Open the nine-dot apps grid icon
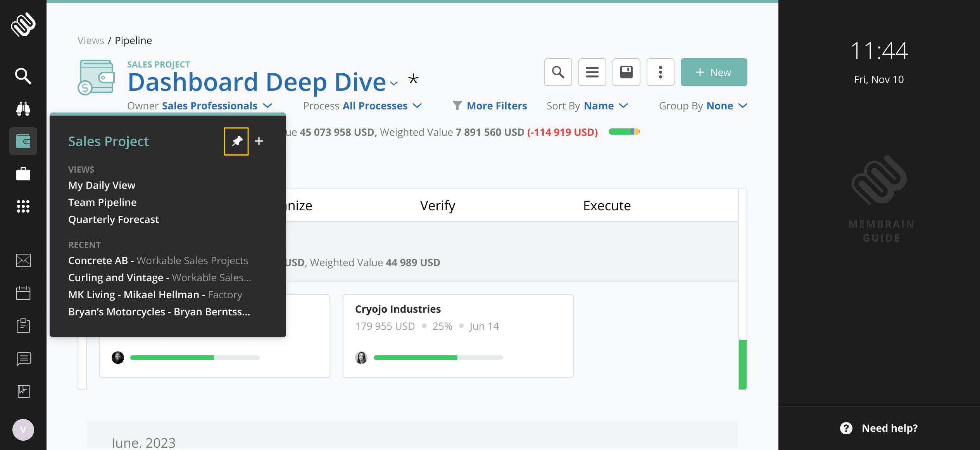This screenshot has height=450, width=980. click(23, 206)
